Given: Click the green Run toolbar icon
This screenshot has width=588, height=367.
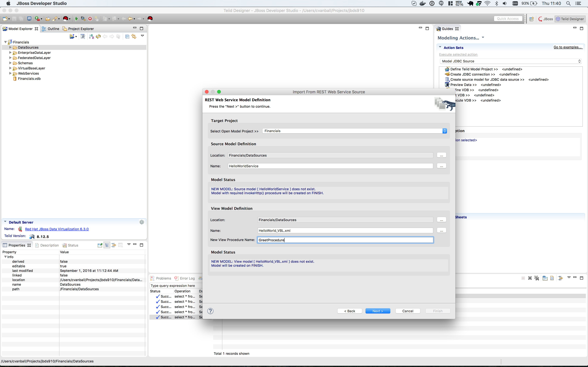Looking at the screenshot, I should tap(76, 19).
